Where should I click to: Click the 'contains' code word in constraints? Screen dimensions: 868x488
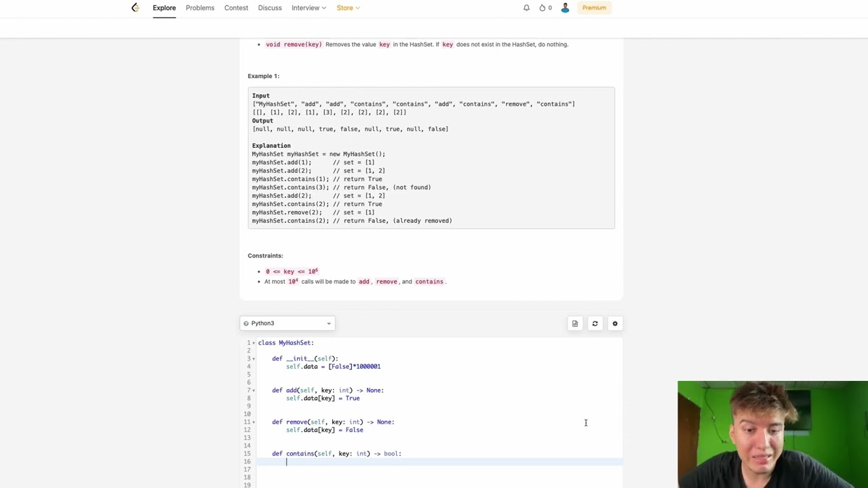point(429,281)
